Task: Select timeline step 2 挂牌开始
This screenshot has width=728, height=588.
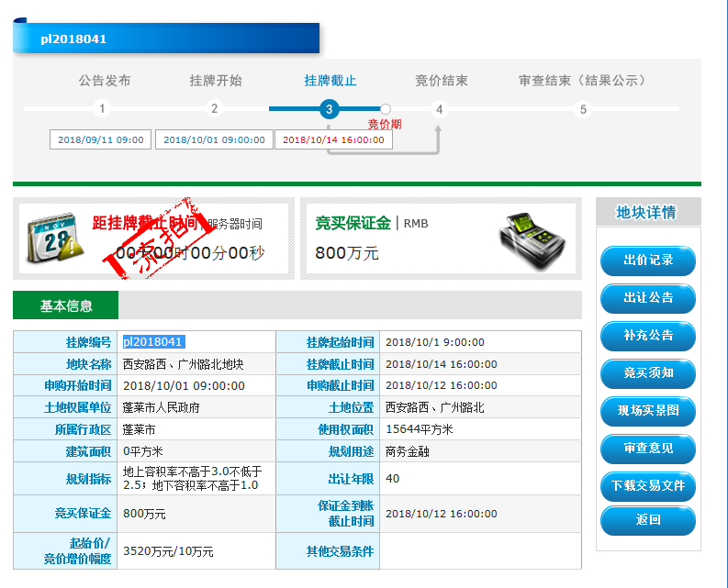Action: [x=215, y=109]
